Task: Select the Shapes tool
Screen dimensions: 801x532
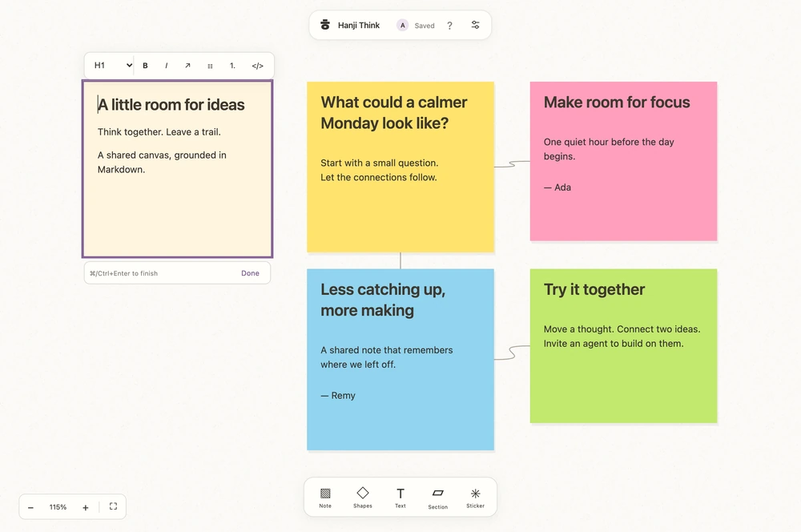Action: [363, 498]
